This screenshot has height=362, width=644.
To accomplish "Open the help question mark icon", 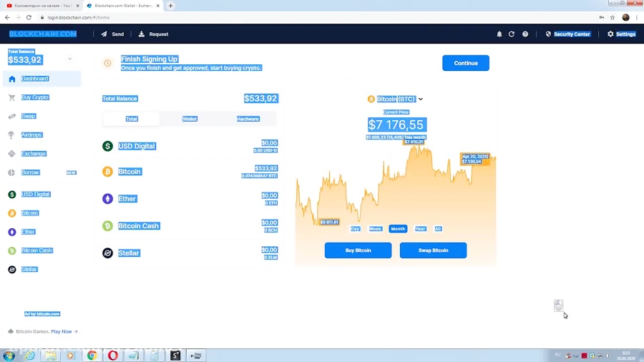I will (x=525, y=34).
